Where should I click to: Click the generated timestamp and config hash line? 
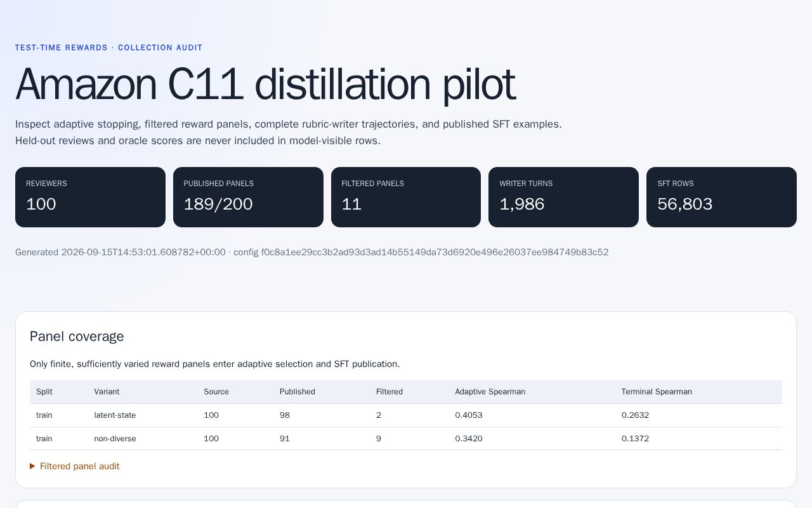point(312,252)
